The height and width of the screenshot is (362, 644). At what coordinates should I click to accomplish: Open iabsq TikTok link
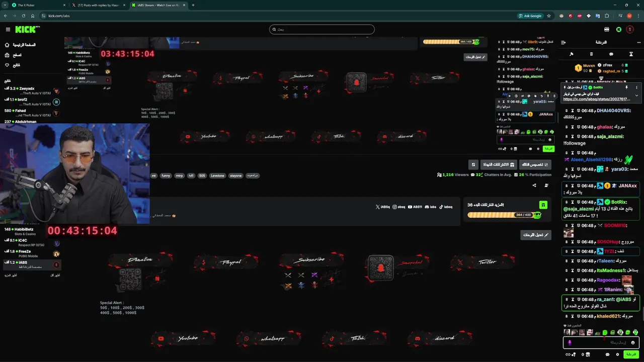446,207
